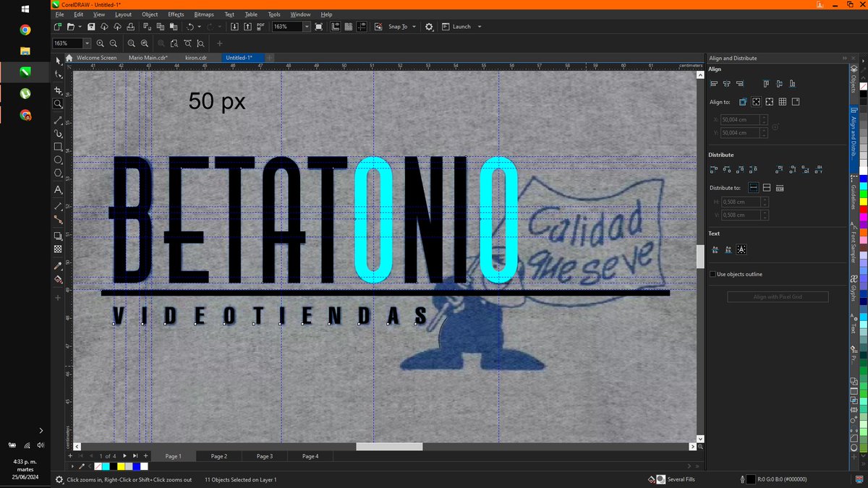The image size is (868, 488).
Task: Click the Export icon
Action: [247, 27]
